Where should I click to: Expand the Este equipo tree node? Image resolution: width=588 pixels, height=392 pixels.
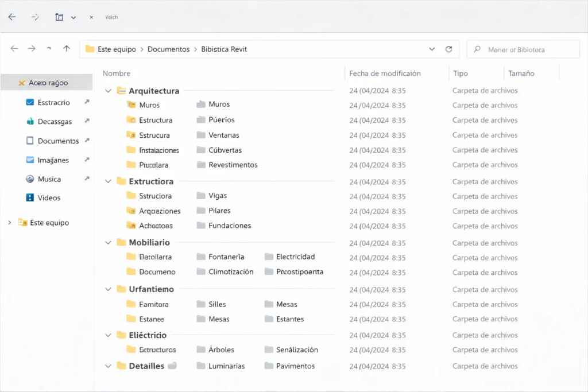coord(10,223)
